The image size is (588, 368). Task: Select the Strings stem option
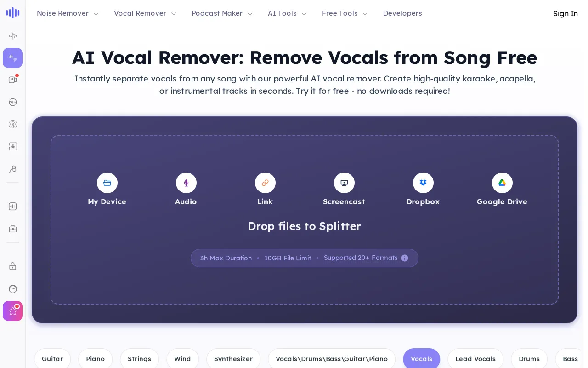[140, 359]
